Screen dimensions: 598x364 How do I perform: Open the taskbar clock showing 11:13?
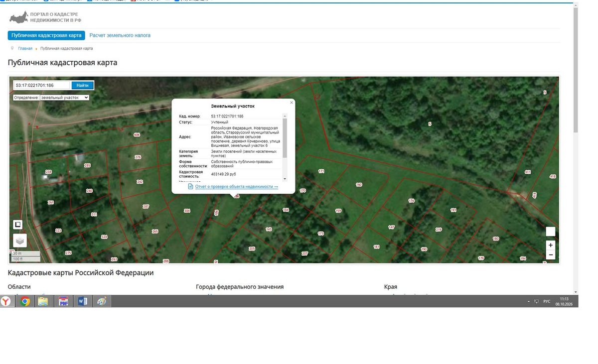565,301
